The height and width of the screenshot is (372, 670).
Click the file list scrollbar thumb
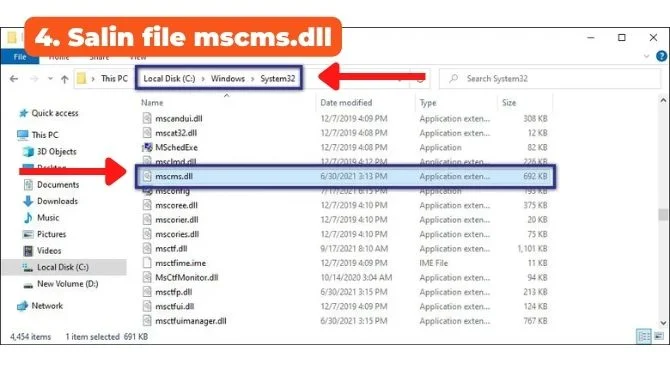point(663,214)
